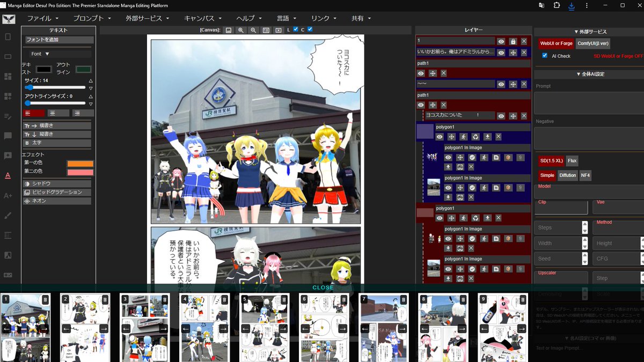The height and width of the screenshot is (362, 644).
Task: Open the panel layout grid icon in sidebar
Action: click(x=8, y=76)
